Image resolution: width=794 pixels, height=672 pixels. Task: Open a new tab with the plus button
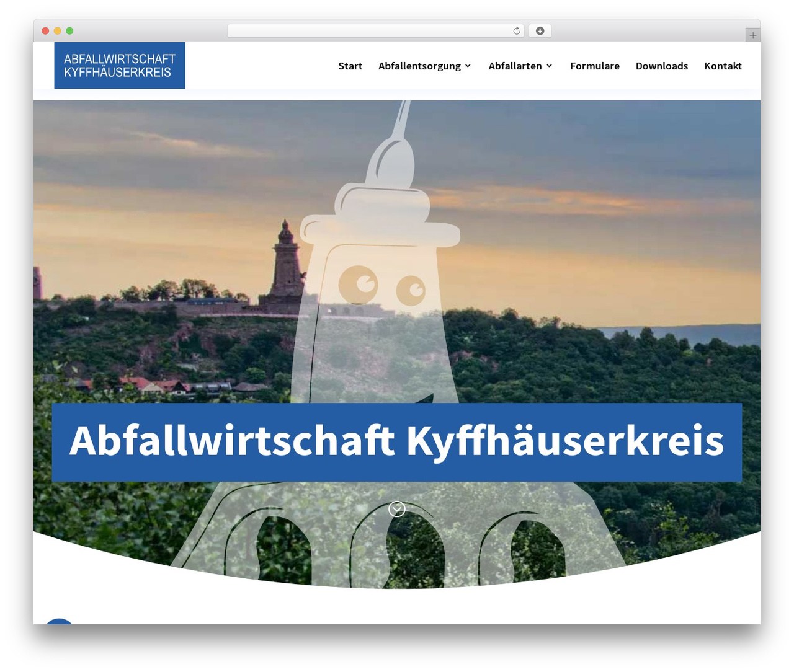point(752,35)
